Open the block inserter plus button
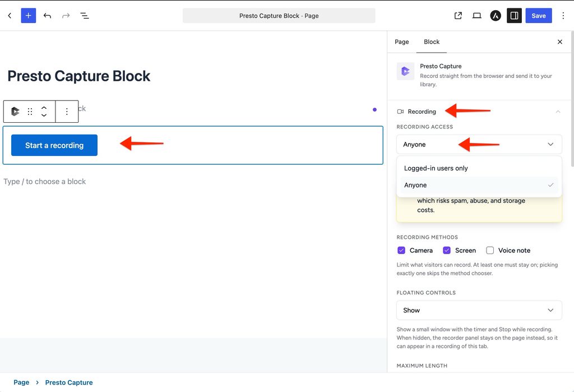 (29, 15)
